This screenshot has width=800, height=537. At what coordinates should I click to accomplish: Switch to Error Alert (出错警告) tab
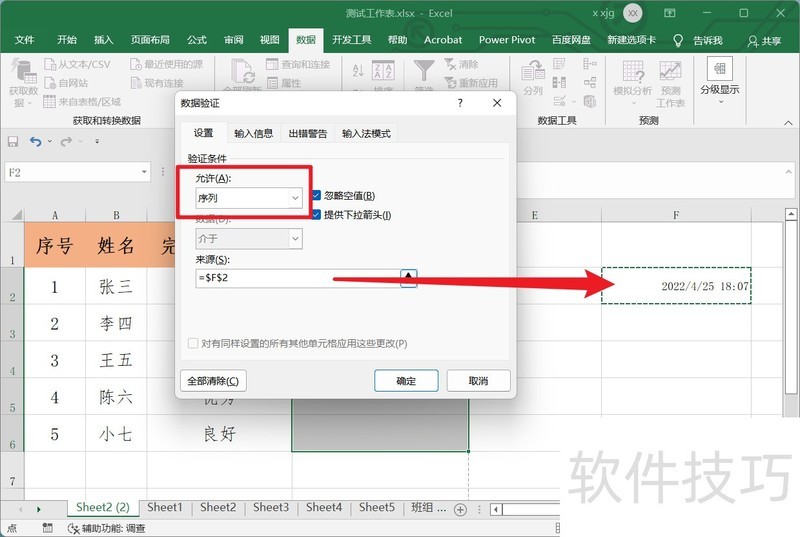point(308,134)
